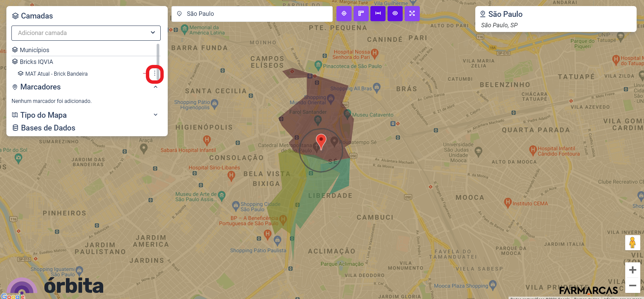Screen dimensions: 644x299
Task: Zoom in on the map
Action: 632,270
